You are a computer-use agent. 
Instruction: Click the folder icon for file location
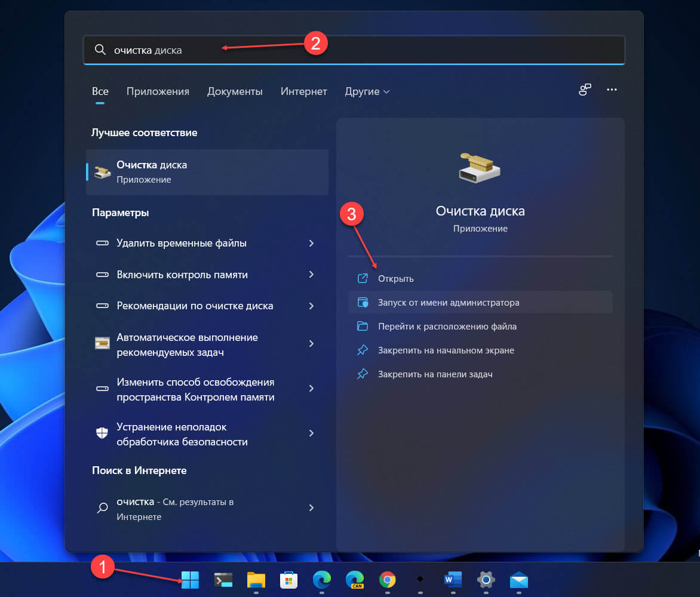pyautogui.click(x=363, y=326)
